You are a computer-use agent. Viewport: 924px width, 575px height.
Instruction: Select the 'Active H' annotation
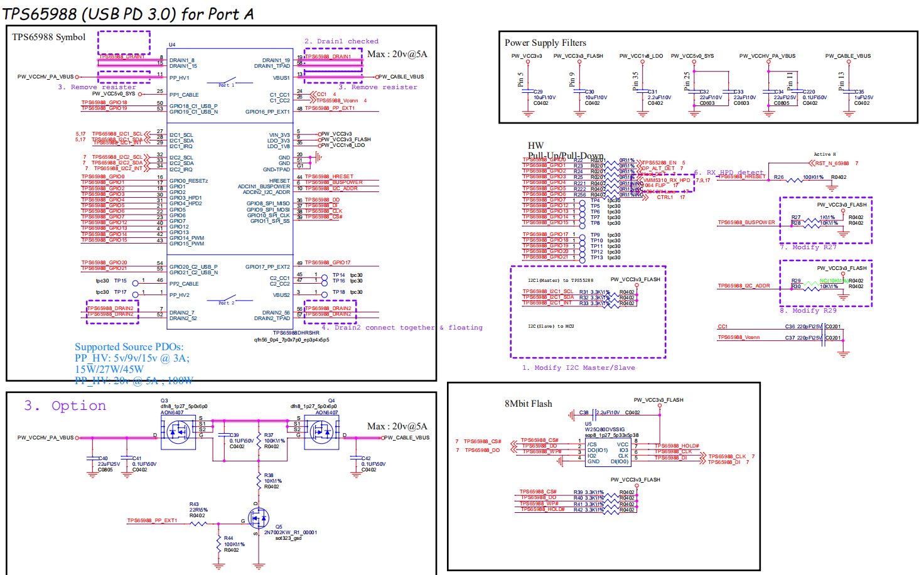pos(824,154)
